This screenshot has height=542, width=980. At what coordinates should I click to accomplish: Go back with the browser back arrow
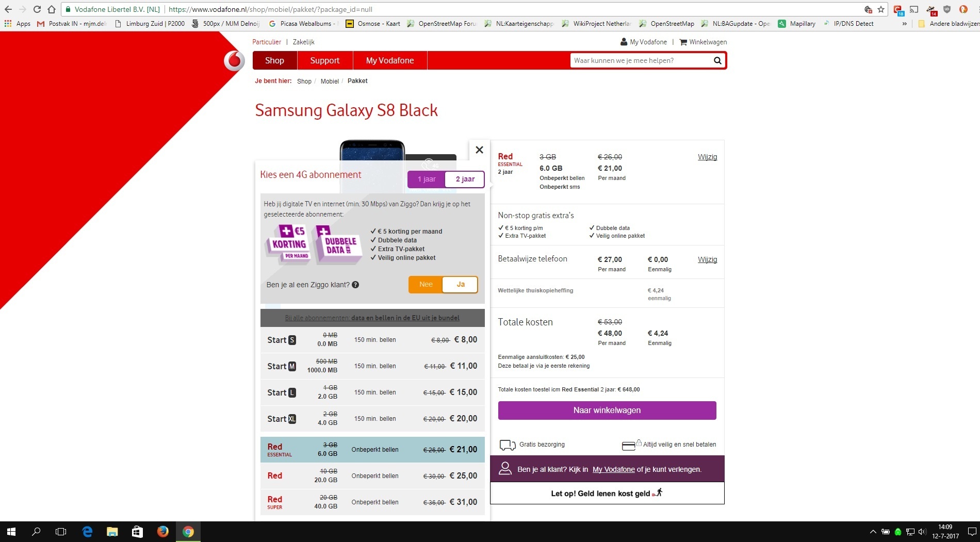tap(8, 9)
